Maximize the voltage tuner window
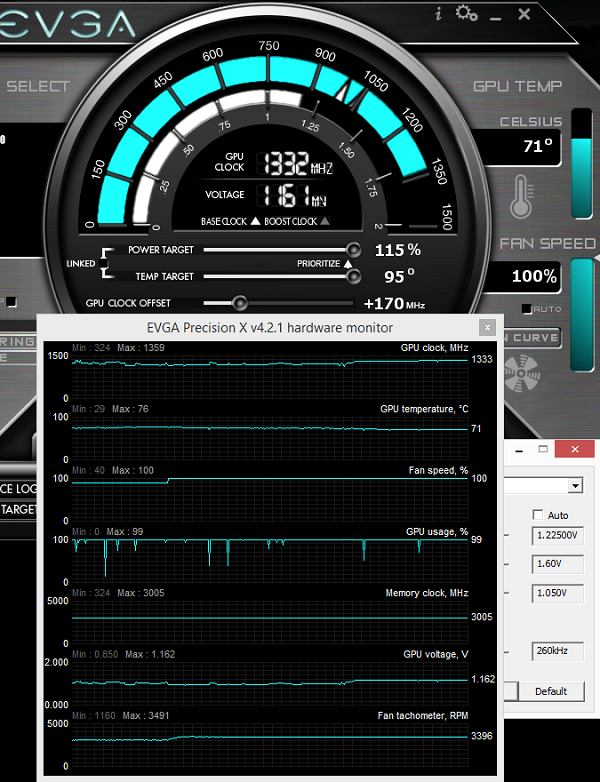The image size is (600, 782). coord(543,449)
